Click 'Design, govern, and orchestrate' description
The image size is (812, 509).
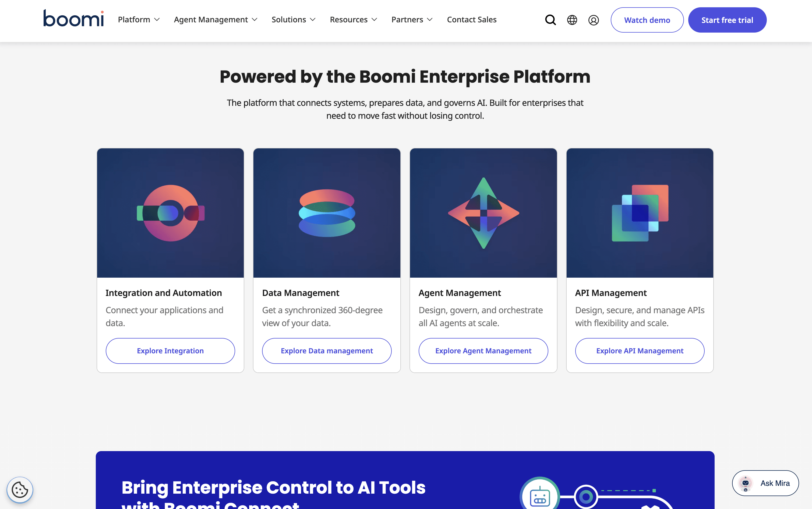click(481, 316)
